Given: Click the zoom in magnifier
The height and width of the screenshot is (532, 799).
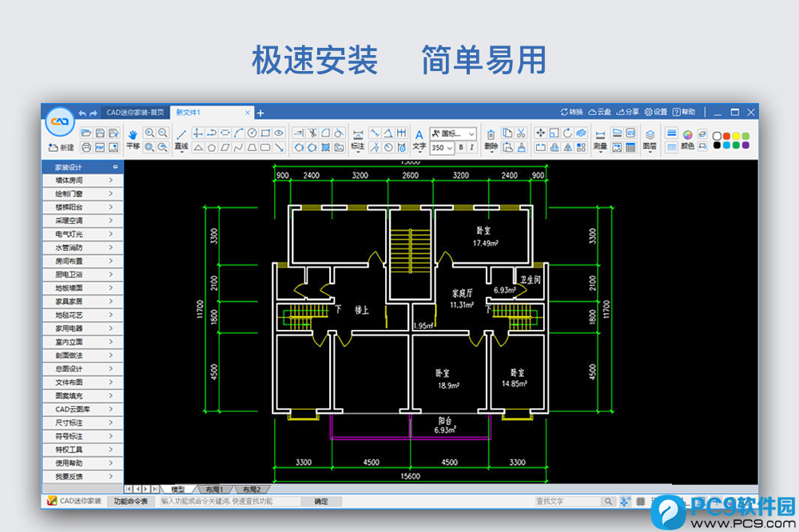Looking at the screenshot, I should pyautogui.click(x=149, y=133).
